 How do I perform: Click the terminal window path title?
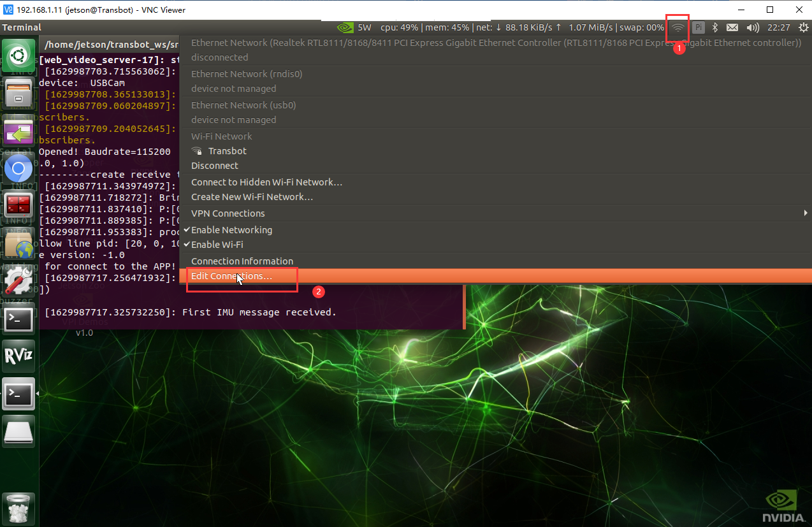[111, 45]
